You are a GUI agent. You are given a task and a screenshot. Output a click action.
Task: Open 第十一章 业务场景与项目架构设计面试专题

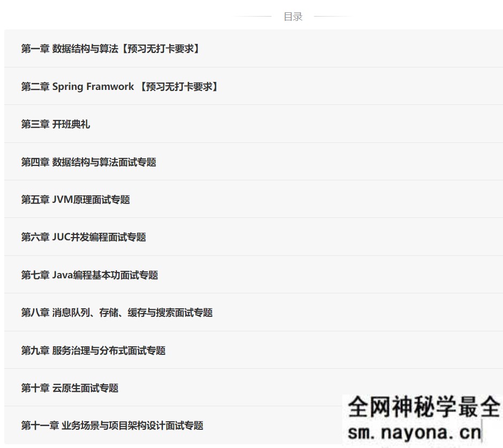253,425
